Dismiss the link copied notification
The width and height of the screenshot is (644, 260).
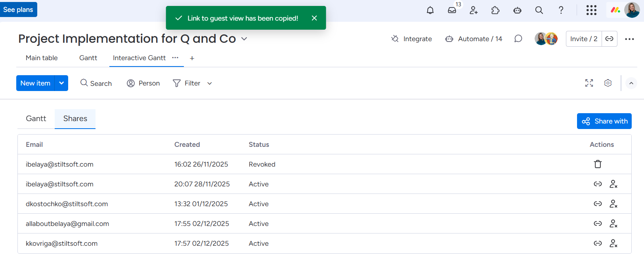tap(314, 18)
